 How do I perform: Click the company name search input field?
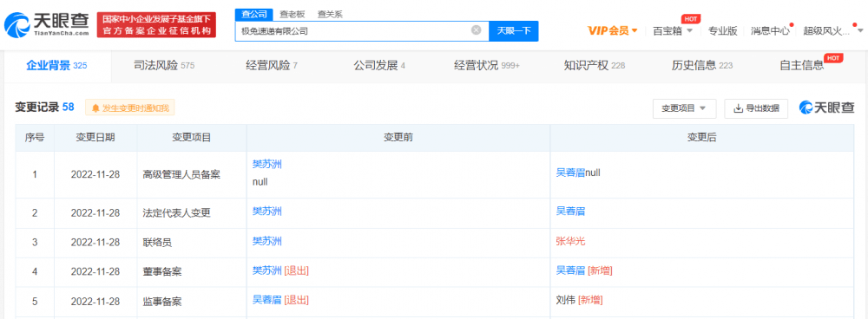click(354, 31)
